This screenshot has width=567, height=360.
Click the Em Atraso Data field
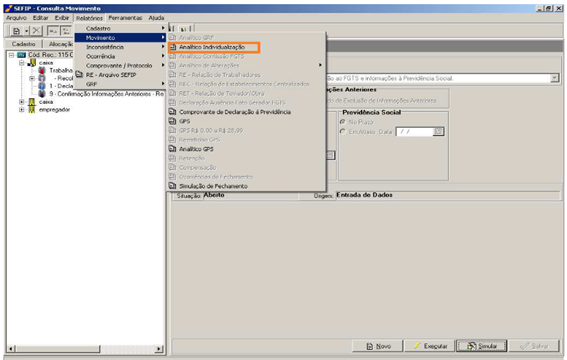click(x=415, y=132)
